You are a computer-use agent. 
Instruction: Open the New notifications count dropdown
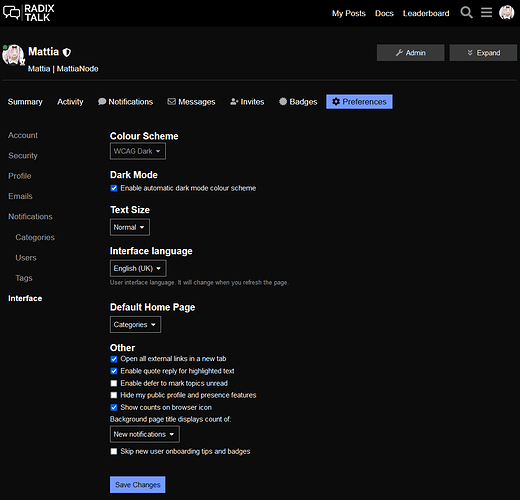pyautogui.click(x=145, y=434)
